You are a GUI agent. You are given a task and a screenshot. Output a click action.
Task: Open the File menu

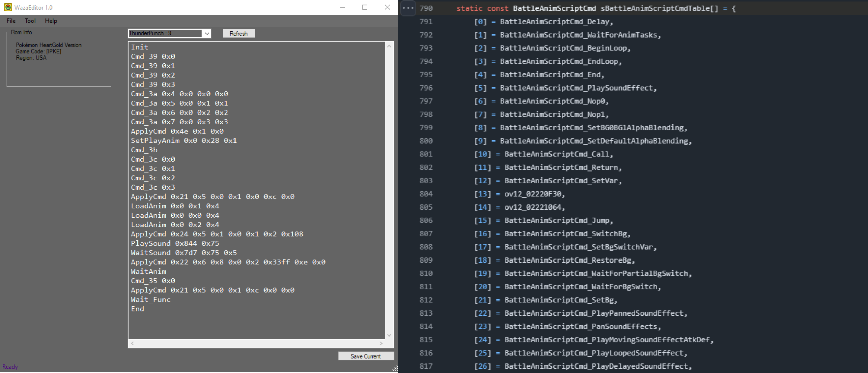coord(11,21)
